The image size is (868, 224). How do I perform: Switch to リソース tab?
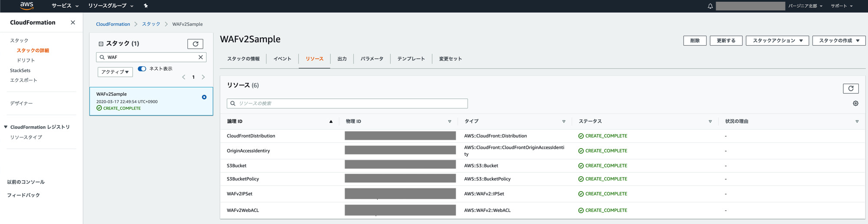pyautogui.click(x=314, y=59)
